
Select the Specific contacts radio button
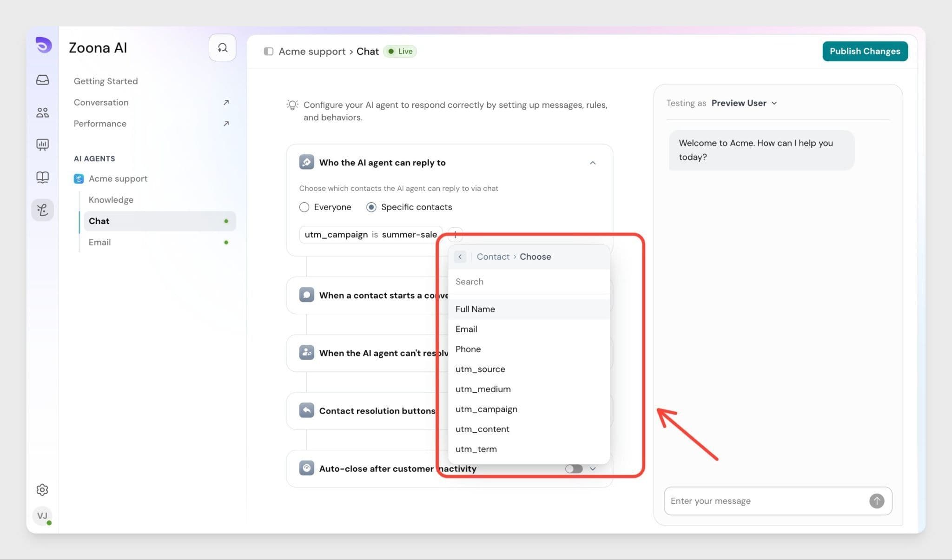[x=371, y=207]
